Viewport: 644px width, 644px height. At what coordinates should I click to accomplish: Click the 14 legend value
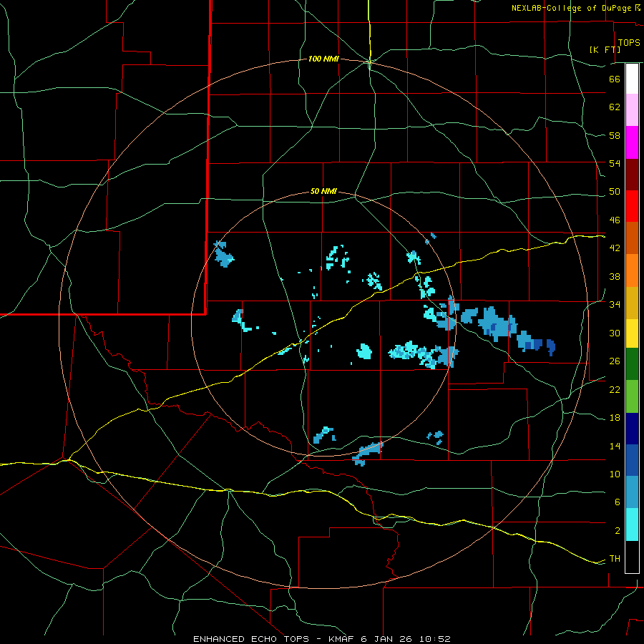(x=615, y=446)
